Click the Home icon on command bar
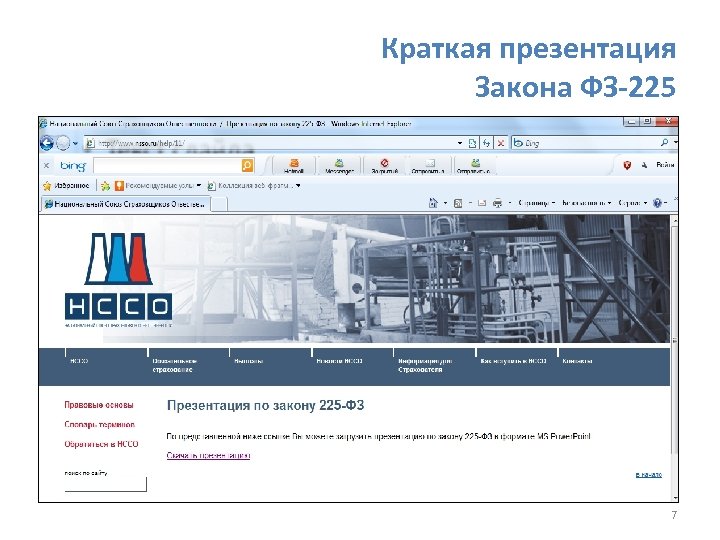 (433, 202)
